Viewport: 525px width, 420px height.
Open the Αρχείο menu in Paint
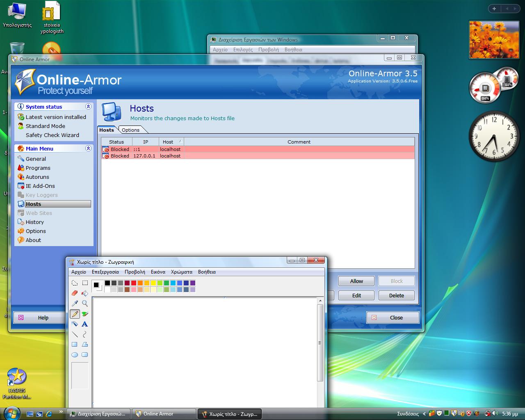point(79,272)
